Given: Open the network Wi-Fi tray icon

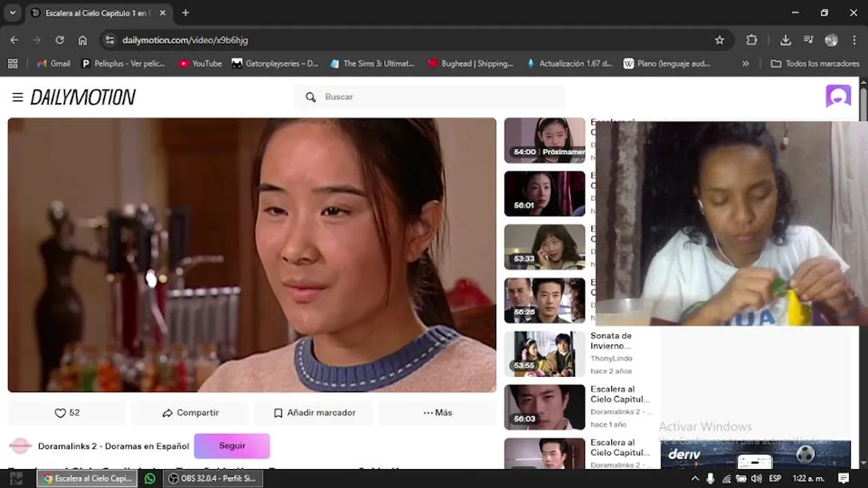Looking at the screenshot, I should (727, 479).
